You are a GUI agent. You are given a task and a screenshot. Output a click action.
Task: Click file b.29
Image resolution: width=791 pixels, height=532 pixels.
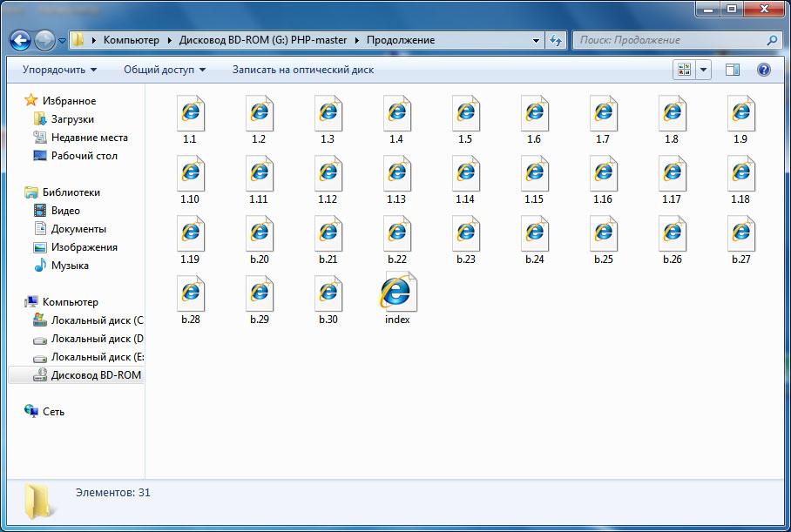point(260,299)
